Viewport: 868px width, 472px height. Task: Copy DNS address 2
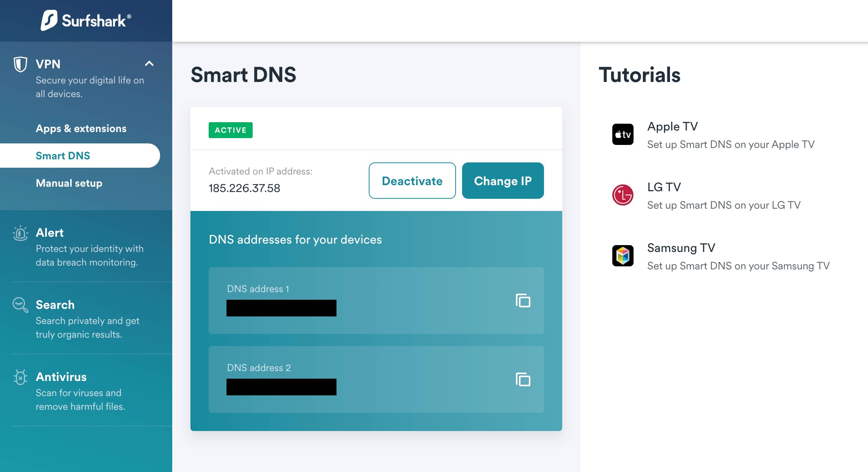(x=523, y=379)
